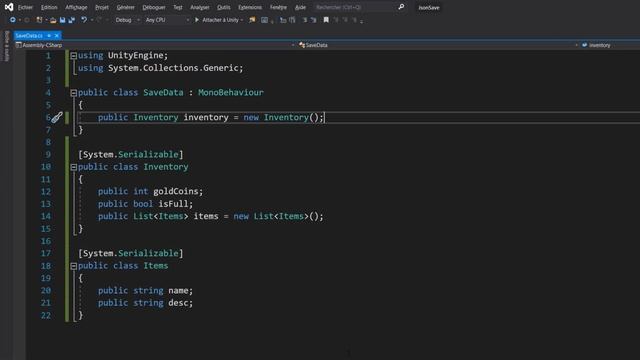Click the search magnifier icon
This screenshot has width=640, height=360.
(401, 7)
